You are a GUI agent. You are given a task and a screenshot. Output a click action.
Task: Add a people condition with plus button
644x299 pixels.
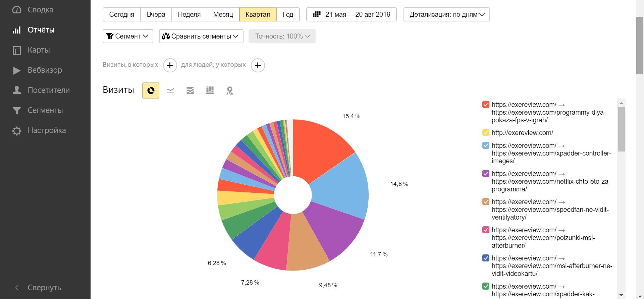[258, 65]
